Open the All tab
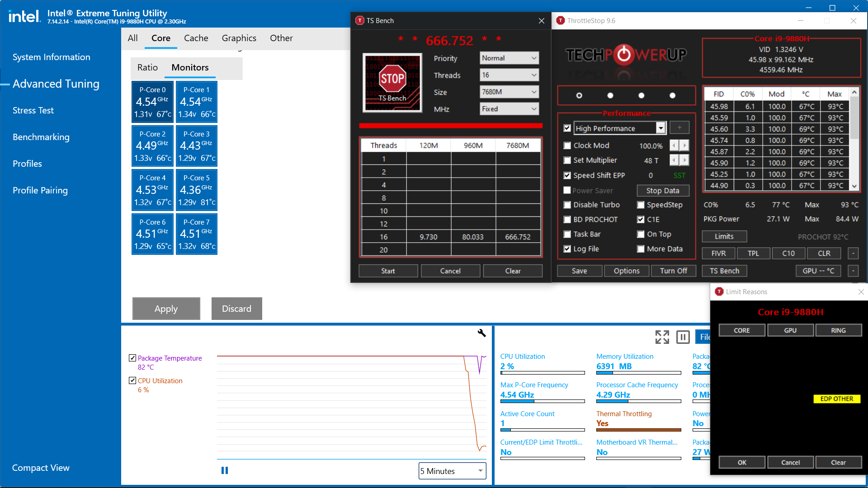Screen dimensions: 868x488 click(132, 38)
